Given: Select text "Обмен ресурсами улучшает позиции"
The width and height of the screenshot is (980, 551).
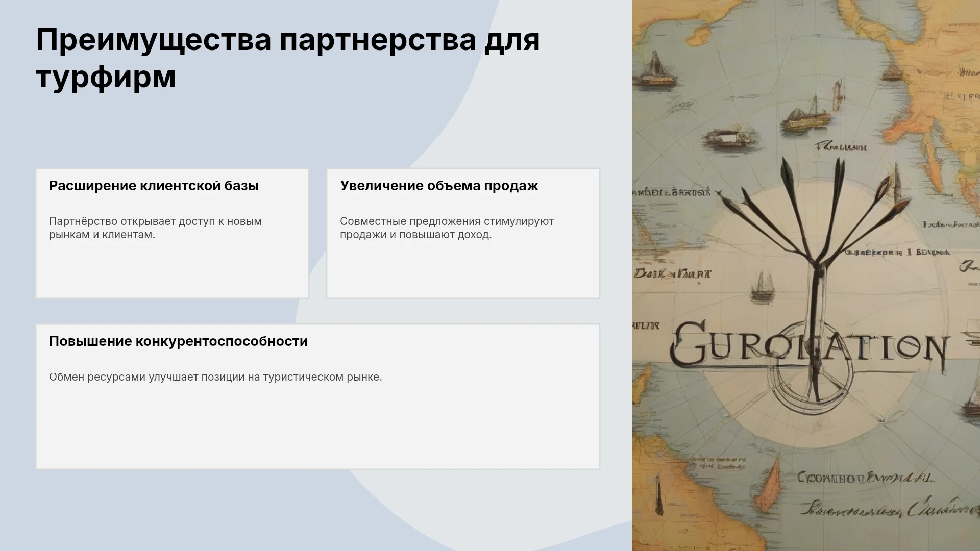Looking at the screenshot, I should click(x=146, y=377).
